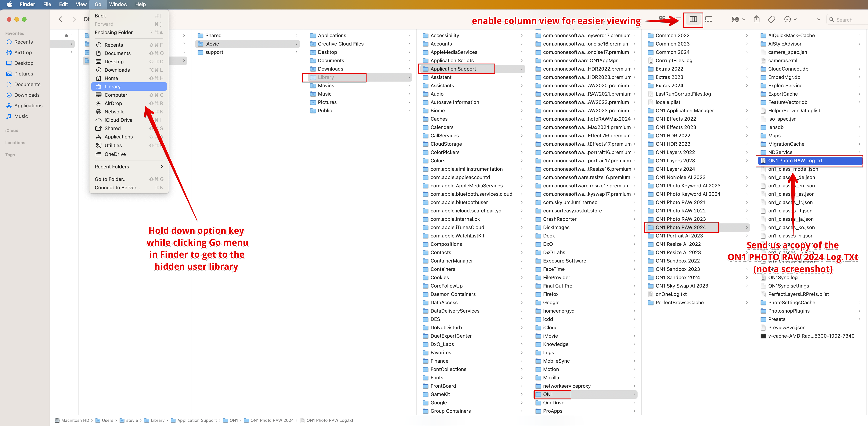The height and width of the screenshot is (426, 868).
Task: Open the more actions ellipsis dropdown
Action: click(x=790, y=20)
